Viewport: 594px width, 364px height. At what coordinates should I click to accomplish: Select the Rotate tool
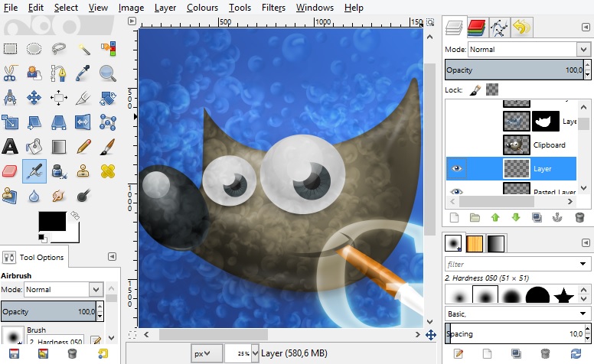[108, 98]
